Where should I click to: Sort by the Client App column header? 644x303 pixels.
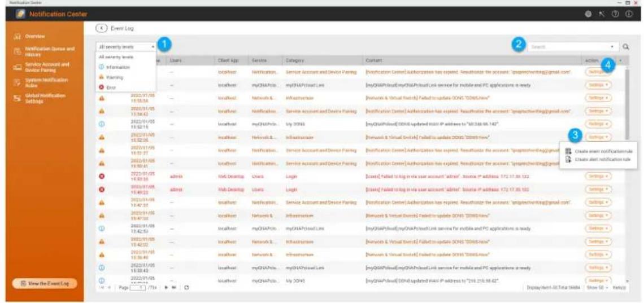(x=230, y=60)
